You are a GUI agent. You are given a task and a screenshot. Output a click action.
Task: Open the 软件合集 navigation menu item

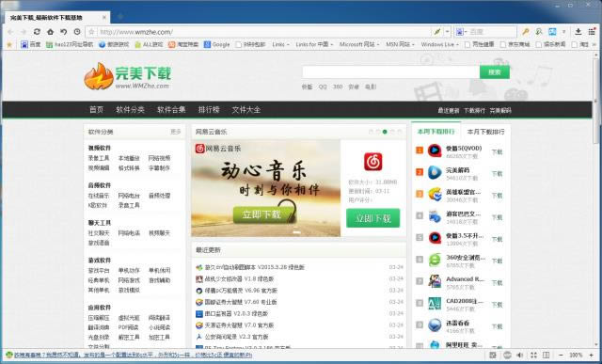click(171, 110)
